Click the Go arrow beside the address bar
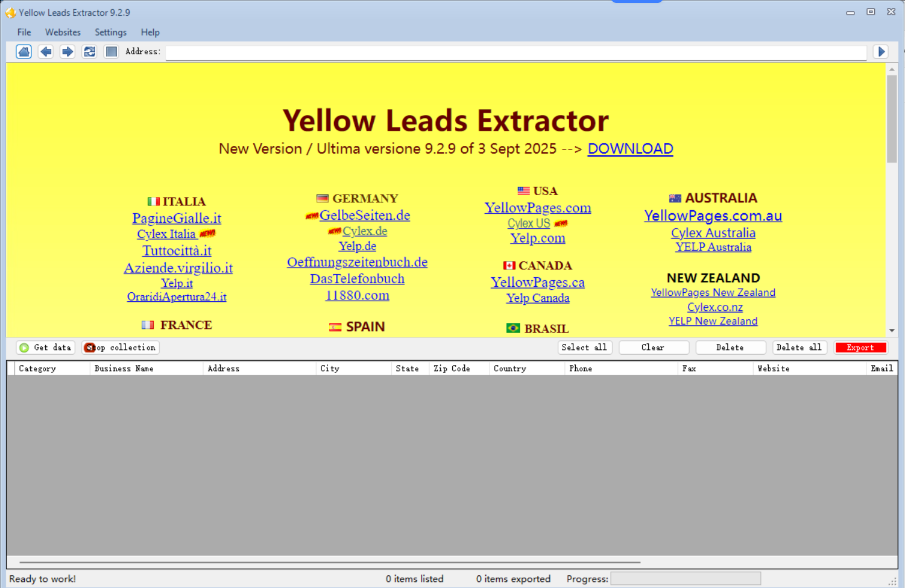This screenshot has width=905, height=588. click(x=881, y=52)
